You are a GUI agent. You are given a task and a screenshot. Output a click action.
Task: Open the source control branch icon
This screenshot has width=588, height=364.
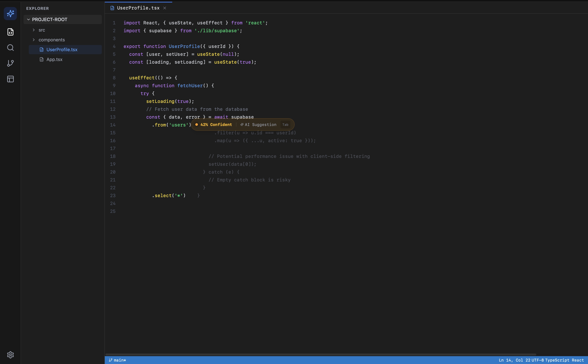click(10, 63)
